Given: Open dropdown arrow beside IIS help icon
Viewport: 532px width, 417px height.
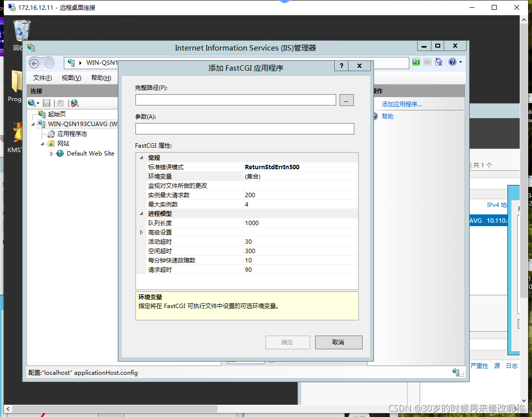Looking at the screenshot, I should click(x=460, y=62).
